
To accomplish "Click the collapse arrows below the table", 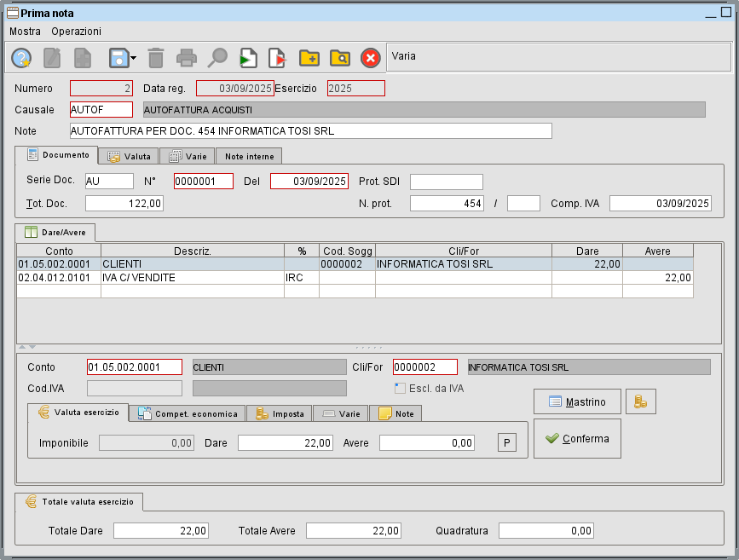I will (27, 347).
